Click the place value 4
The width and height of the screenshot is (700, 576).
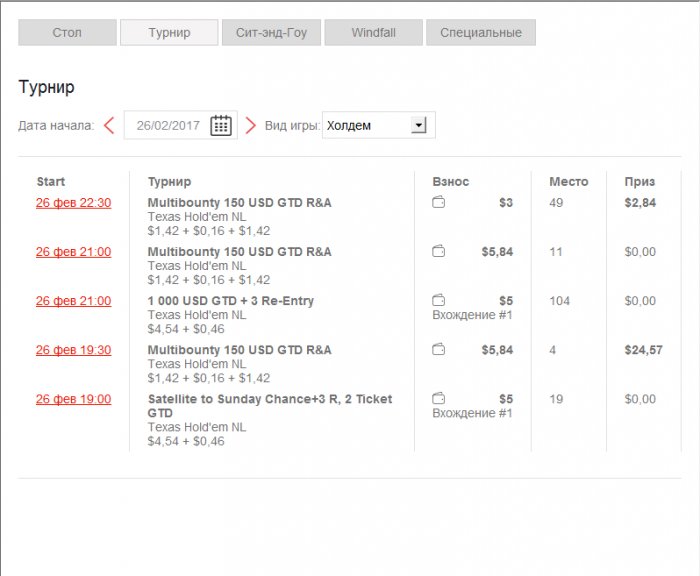tap(553, 350)
